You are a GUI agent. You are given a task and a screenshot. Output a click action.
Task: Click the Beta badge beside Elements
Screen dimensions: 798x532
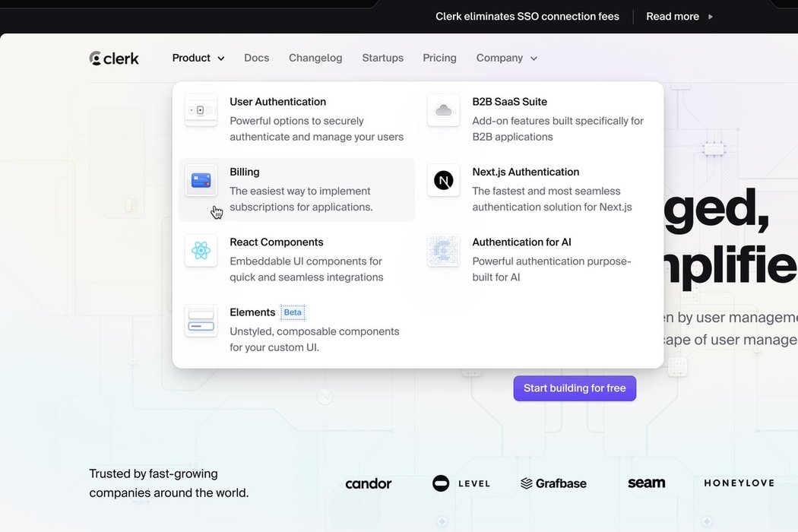coord(293,312)
